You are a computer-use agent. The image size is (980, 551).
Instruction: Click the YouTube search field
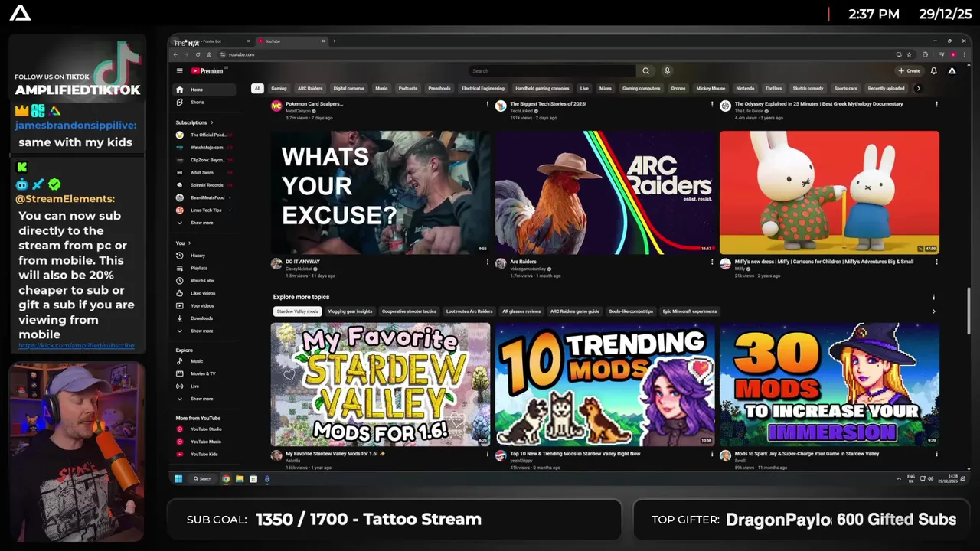point(551,71)
